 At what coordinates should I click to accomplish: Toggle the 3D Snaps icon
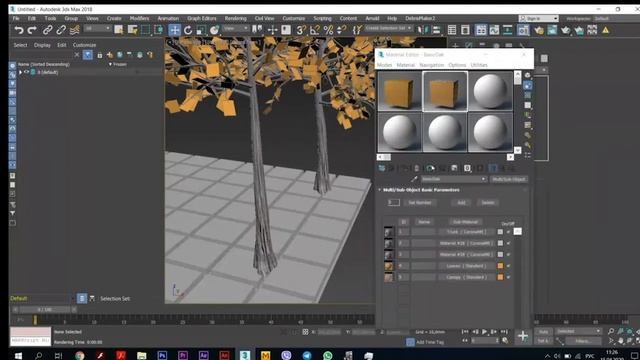[301, 30]
